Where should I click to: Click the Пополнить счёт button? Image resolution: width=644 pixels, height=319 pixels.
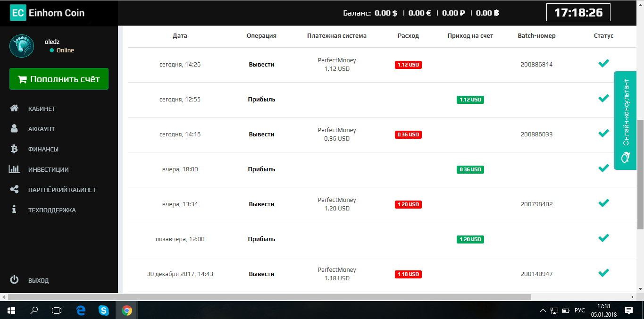pos(59,79)
